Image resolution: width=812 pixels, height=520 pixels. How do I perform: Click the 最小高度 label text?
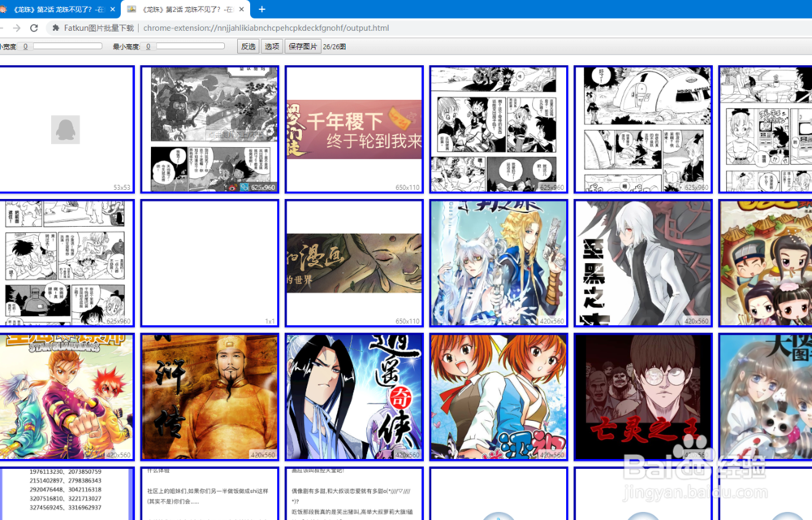tap(126, 46)
